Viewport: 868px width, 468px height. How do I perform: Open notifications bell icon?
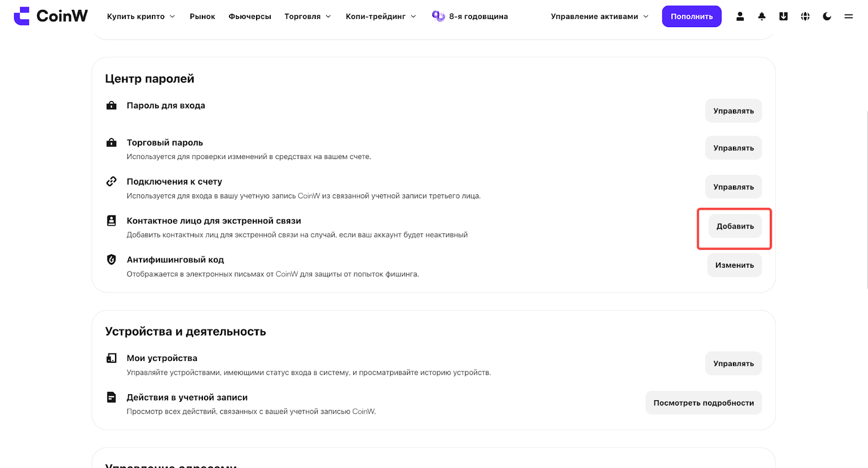pyautogui.click(x=762, y=16)
